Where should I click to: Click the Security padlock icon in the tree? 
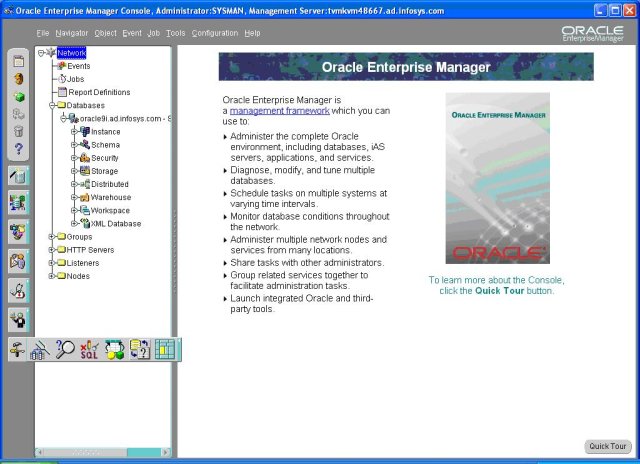tap(85, 158)
